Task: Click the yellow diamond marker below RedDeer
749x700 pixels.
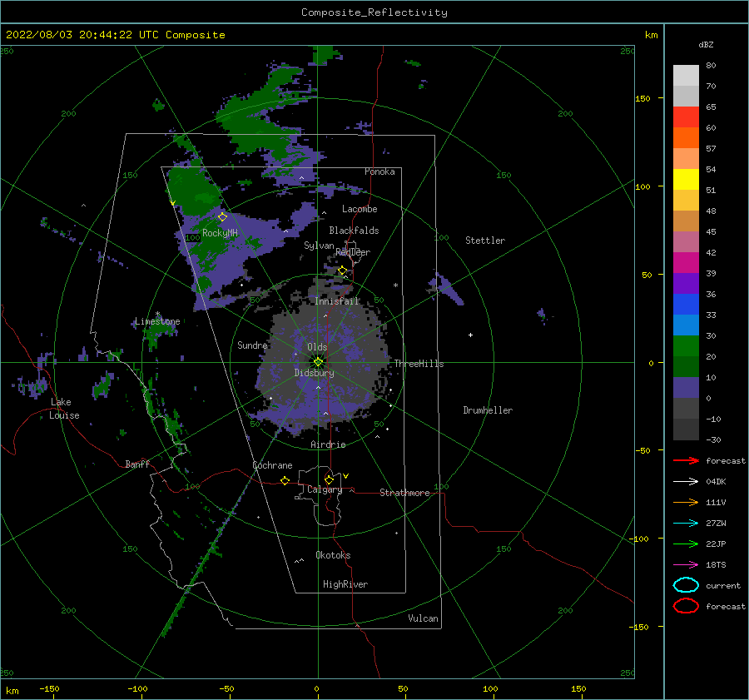Action: pos(343,271)
